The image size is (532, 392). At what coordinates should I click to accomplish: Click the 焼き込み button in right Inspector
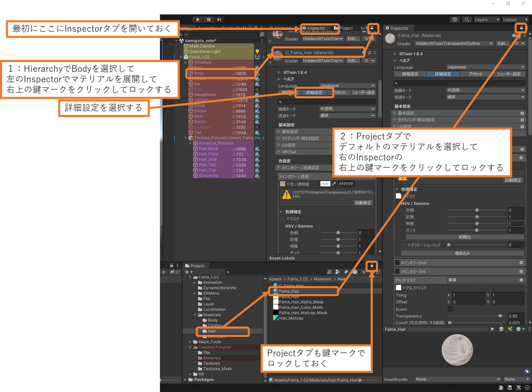[x=462, y=253]
